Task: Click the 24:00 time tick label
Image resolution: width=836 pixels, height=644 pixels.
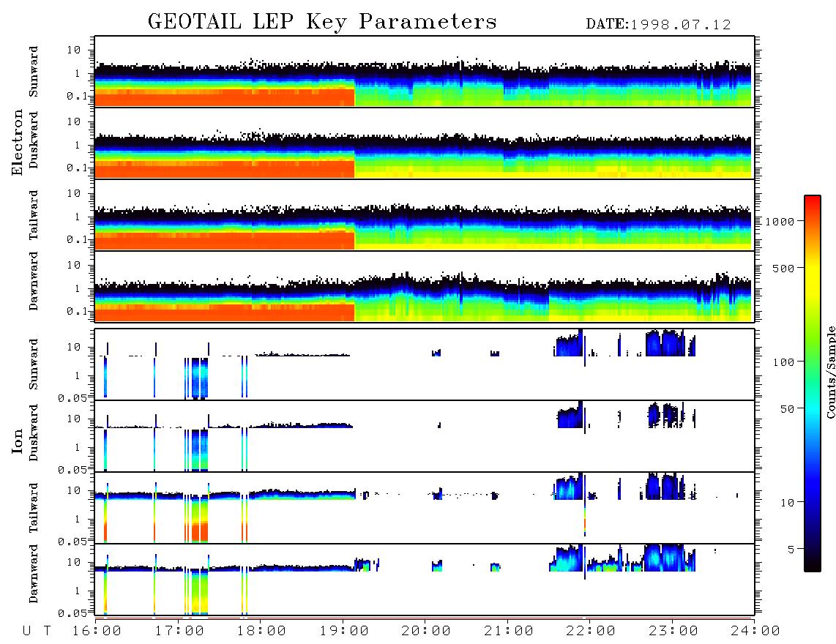Action: click(755, 632)
